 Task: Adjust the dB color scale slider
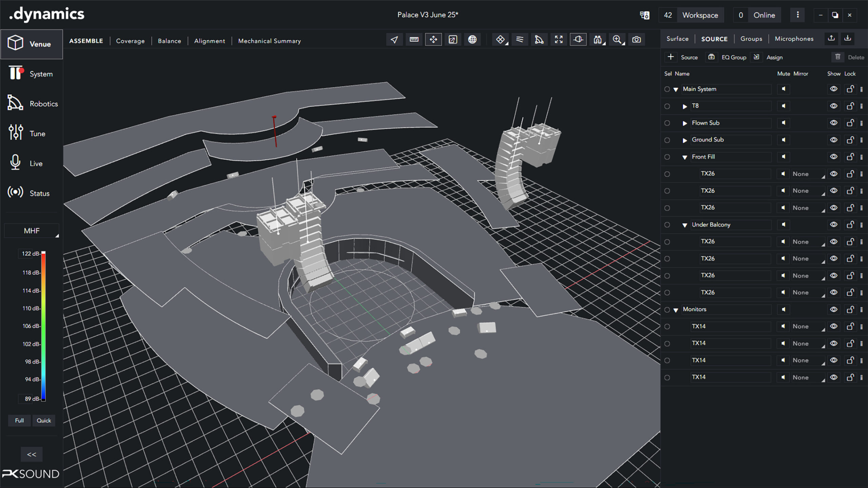pyautogui.click(x=44, y=326)
